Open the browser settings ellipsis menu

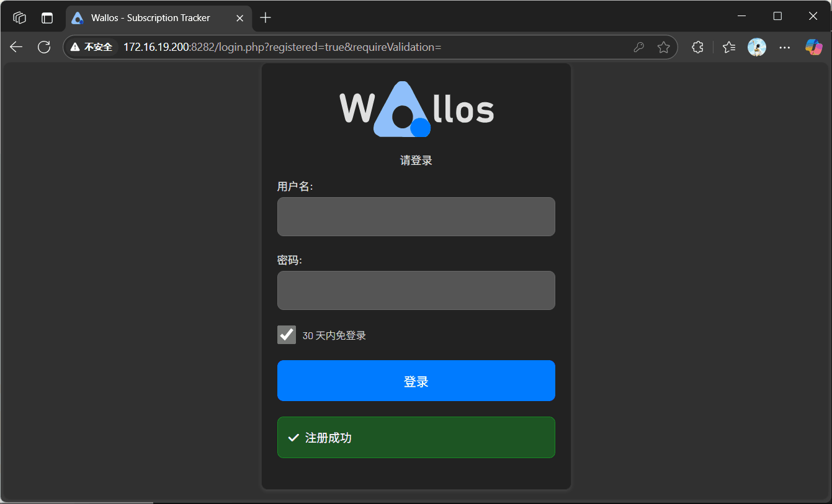point(785,47)
